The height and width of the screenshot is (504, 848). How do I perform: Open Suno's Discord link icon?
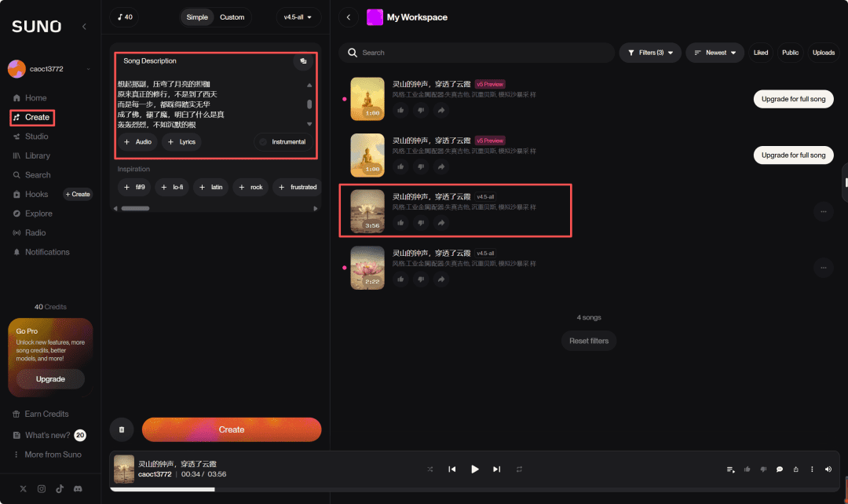click(x=78, y=489)
